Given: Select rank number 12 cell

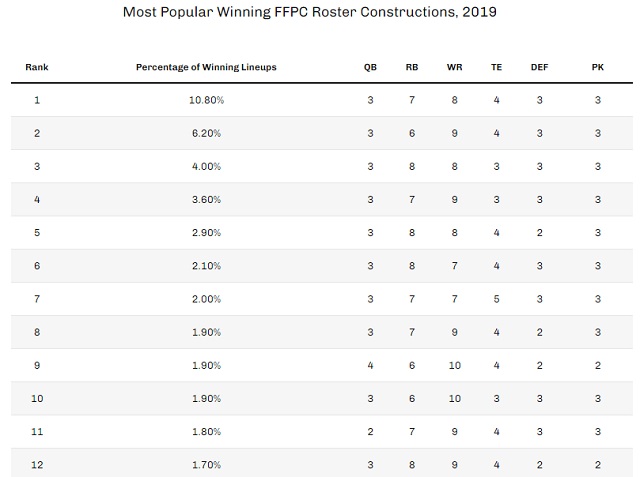Looking at the screenshot, I should pyautogui.click(x=37, y=465).
